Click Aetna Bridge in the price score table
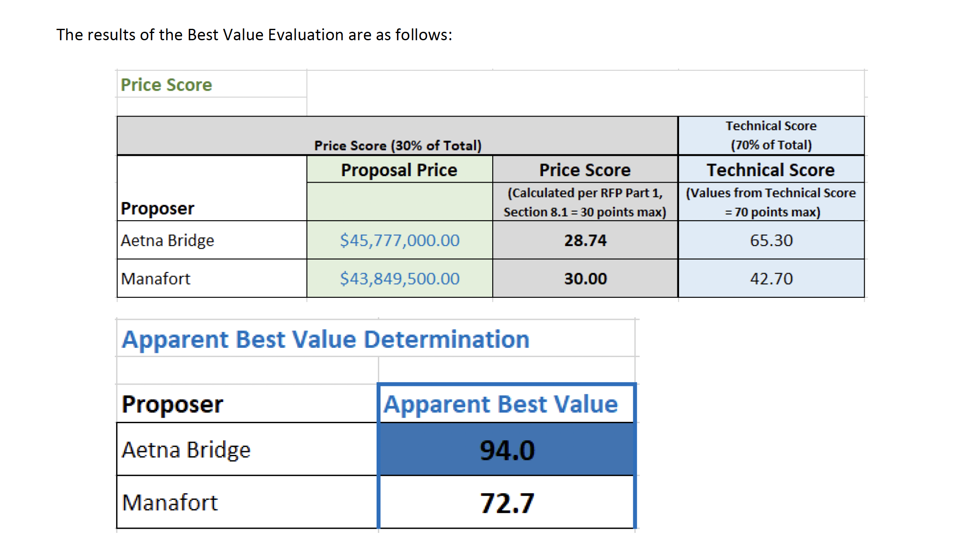Screen dimensions: 954x560 tap(168, 240)
